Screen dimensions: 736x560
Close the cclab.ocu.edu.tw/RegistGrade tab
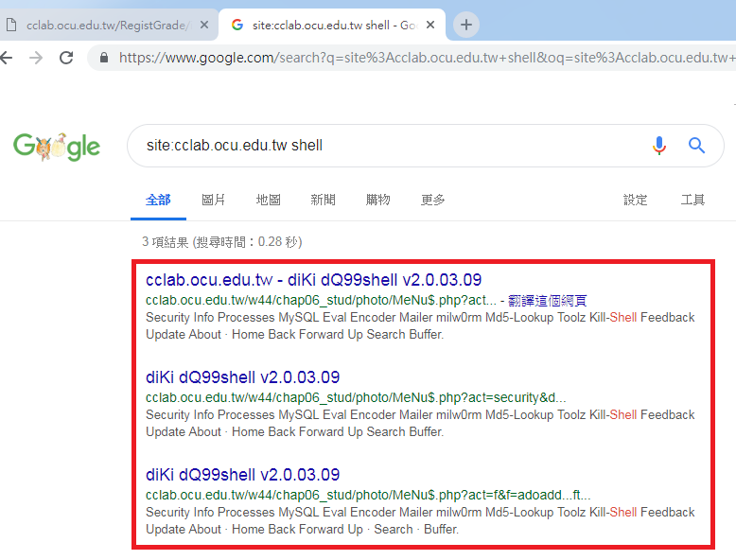(x=204, y=25)
